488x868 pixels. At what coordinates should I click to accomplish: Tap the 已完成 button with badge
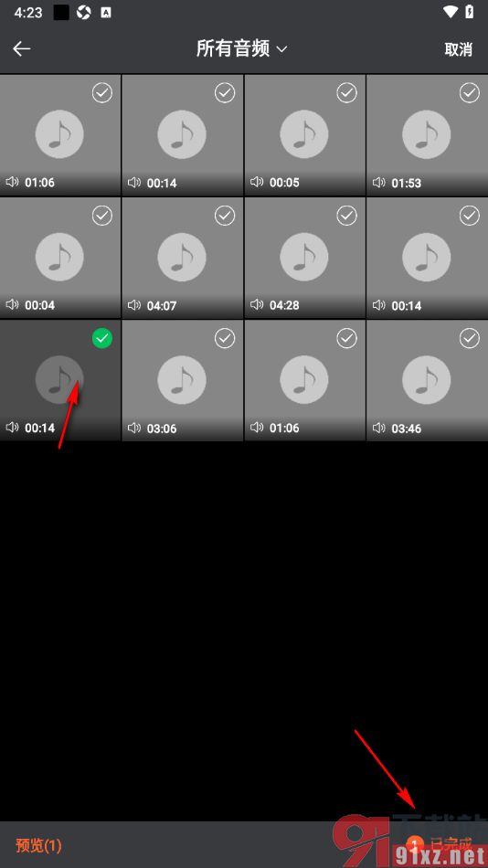[440, 844]
